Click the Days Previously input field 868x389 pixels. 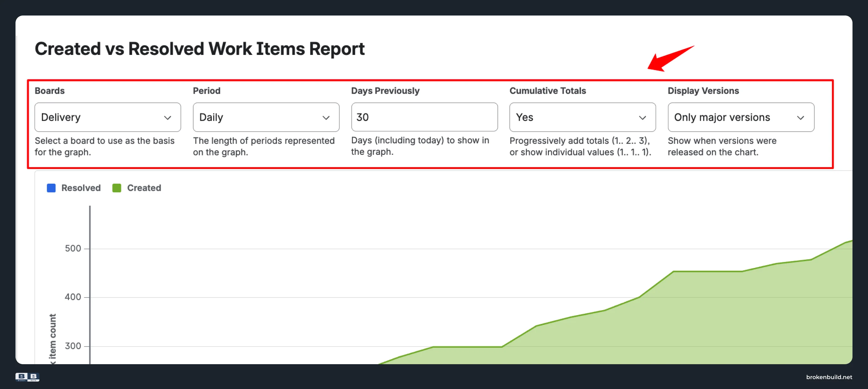pyautogui.click(x=424, y=117)
